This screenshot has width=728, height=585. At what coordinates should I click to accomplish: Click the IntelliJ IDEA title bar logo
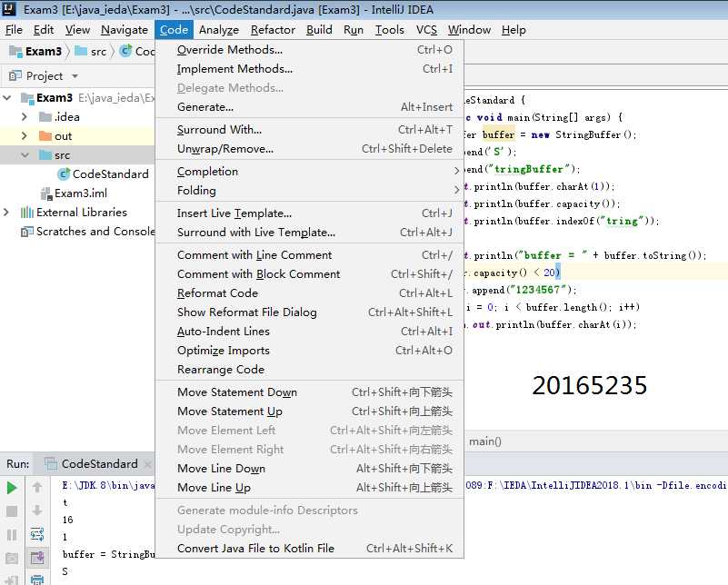9,9
